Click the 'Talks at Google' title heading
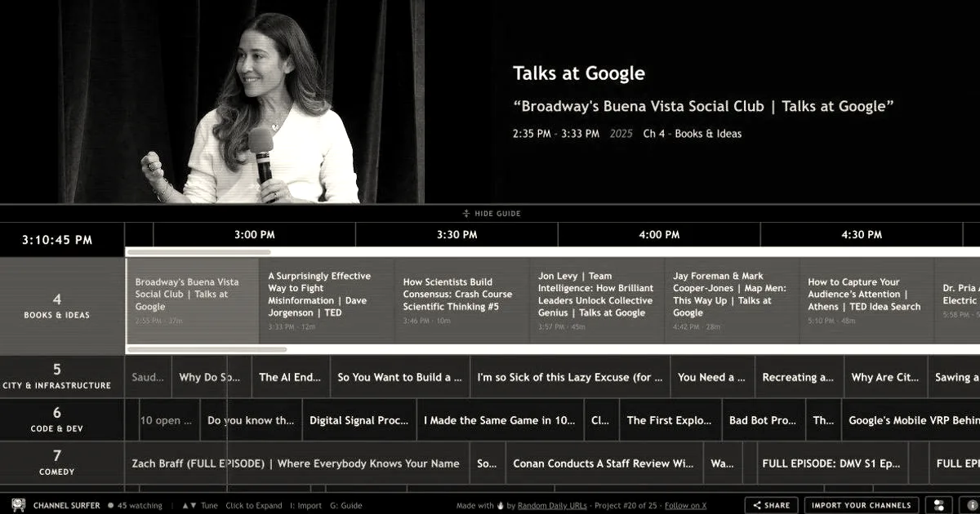The height and width of the screenshot is (514, 980). click(579, 73)
